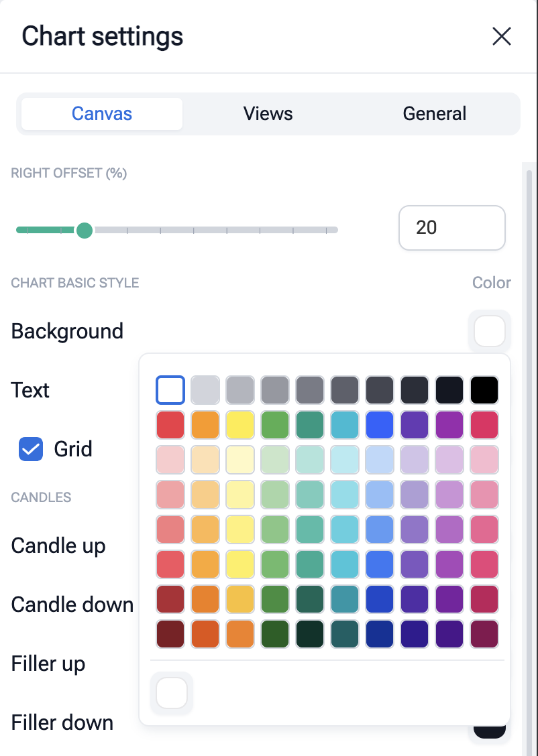Select the orange swatch in second row

click(205, 424)
